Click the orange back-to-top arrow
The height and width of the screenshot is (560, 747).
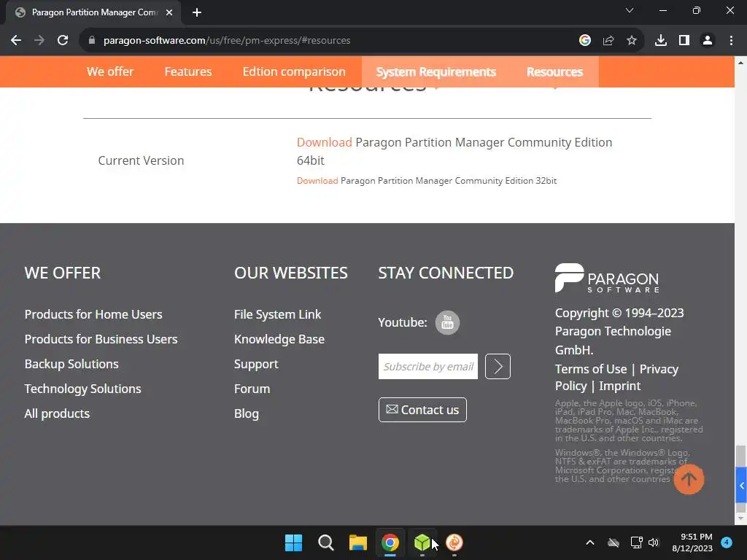tap(689, 479)
